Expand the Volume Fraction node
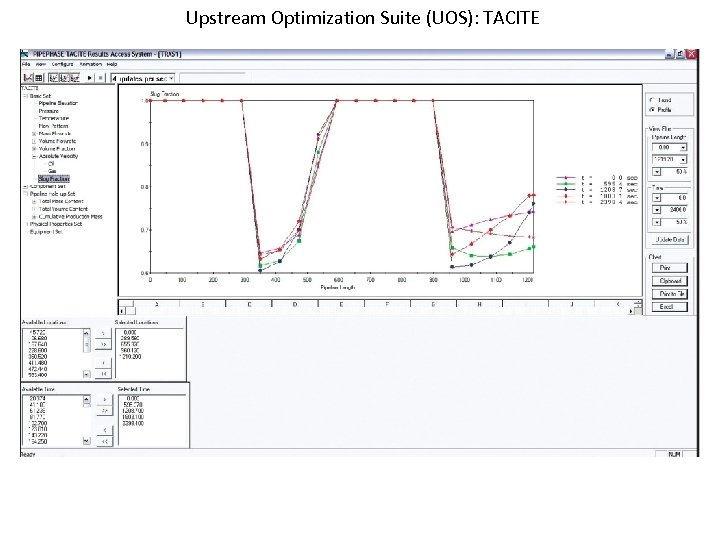 click(x=34, y=149)
